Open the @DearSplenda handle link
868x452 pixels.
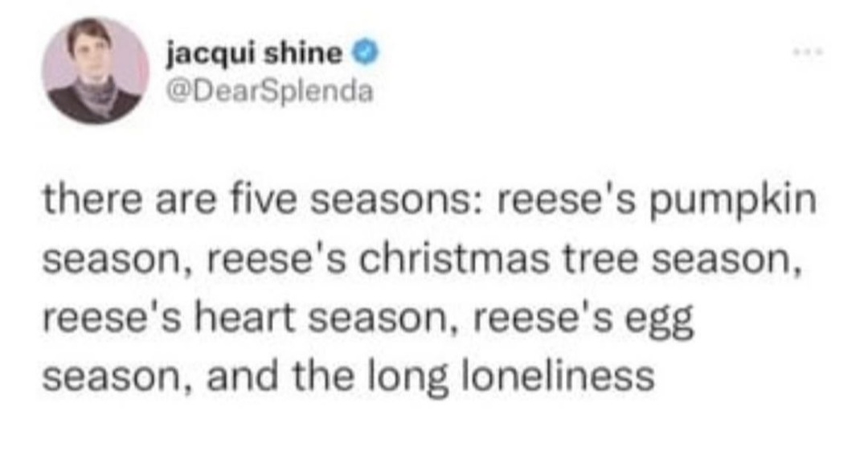[270, 92]
